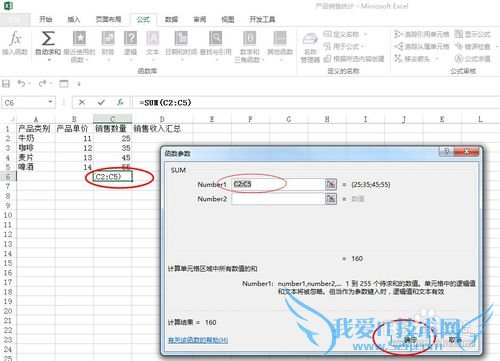Click the 确定 (OK) button in dialog

coord(410,340)
